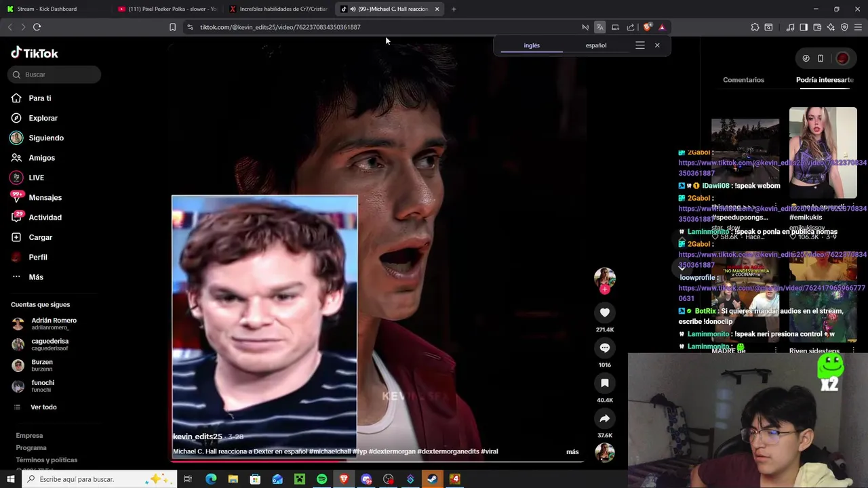
Task: Toggle the browser translate icon
Action: [599, 27]
